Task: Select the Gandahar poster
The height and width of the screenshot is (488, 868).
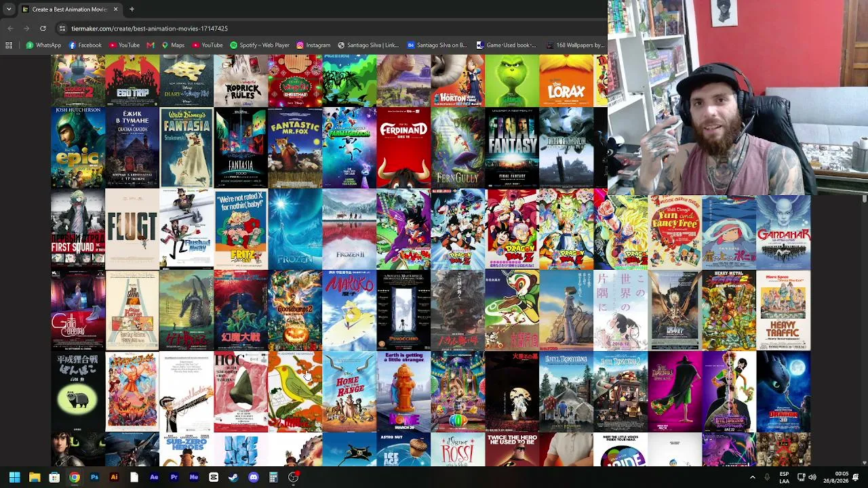Action: pyautogui.click(x=783, y=232)
